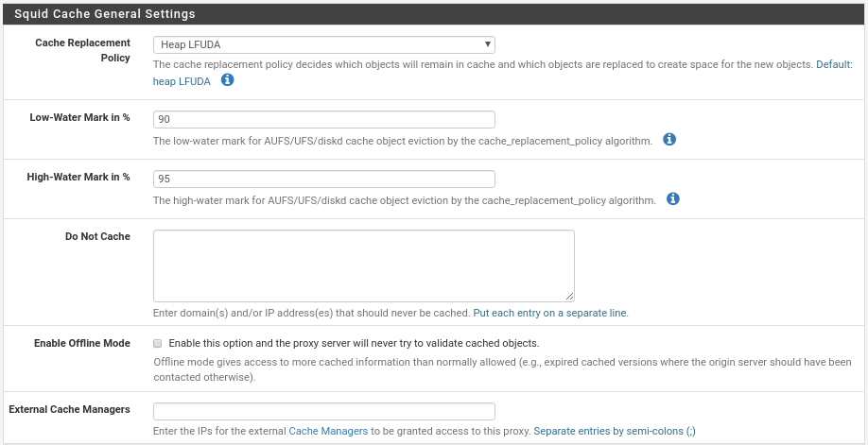Enable the Offline Mode checkbox
Screen dimensions: 868x445
point(157,344)
